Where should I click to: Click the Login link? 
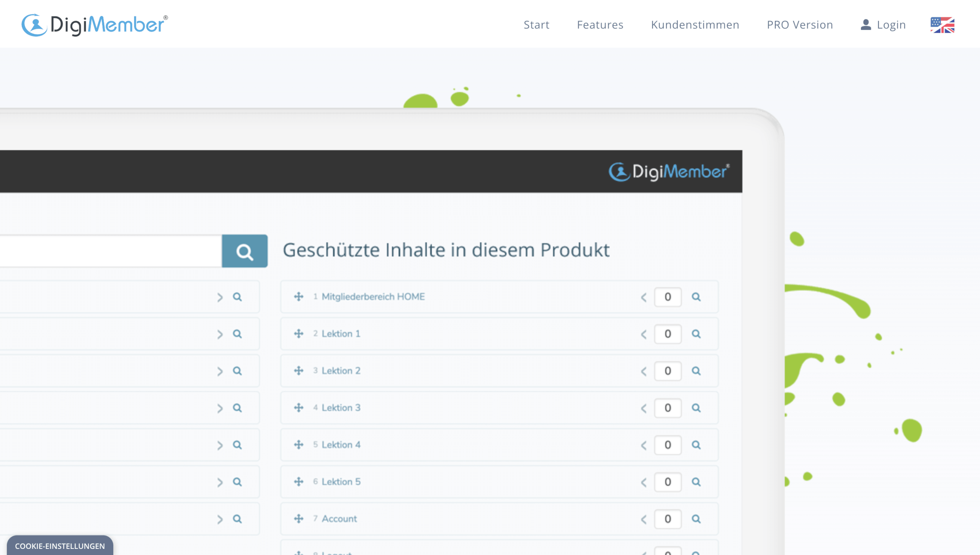[891, 25]
